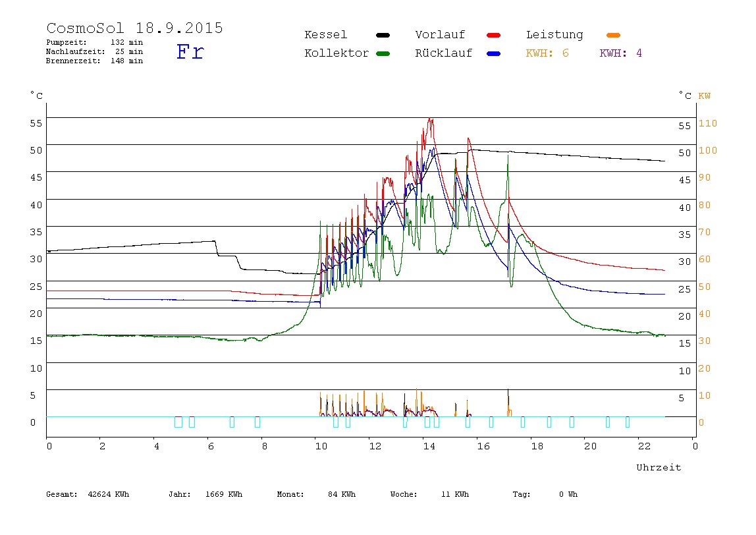Click the chart title "CosmoSol 18.9.2015"
The width and height of the screenshot is (756, 535).
pyautogui.click(x=134, y=28)
